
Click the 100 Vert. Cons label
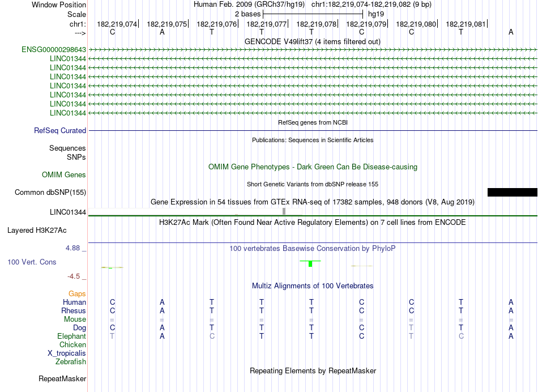tap(32, 262)
